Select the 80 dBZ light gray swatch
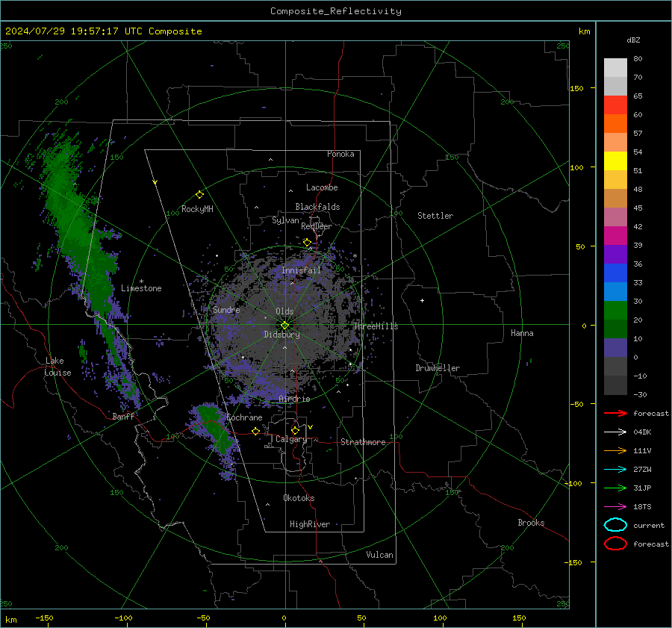 [x=615, y=67]
